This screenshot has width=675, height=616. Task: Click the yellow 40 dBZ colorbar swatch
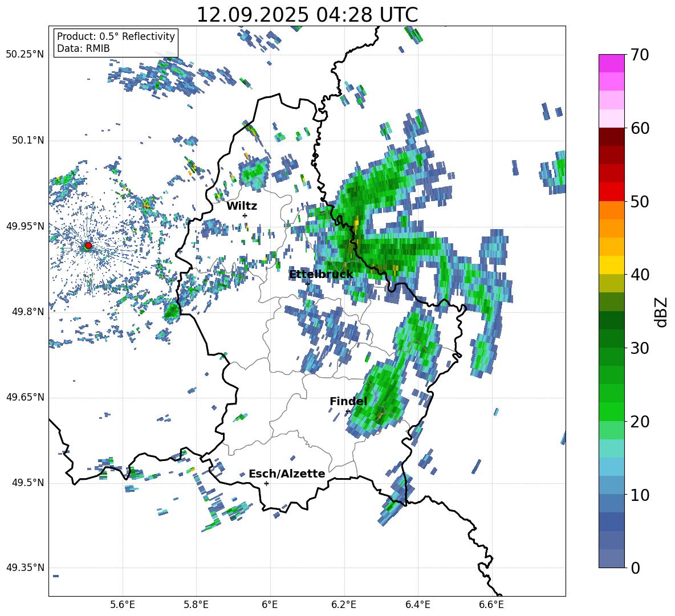pos(612,265)
